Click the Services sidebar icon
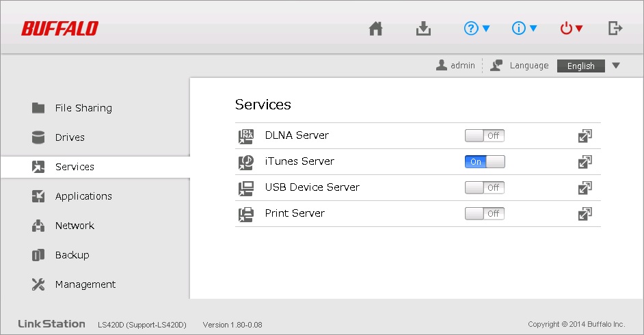The image size is (644, 335). pyautogui.click(x=38, y=167)
